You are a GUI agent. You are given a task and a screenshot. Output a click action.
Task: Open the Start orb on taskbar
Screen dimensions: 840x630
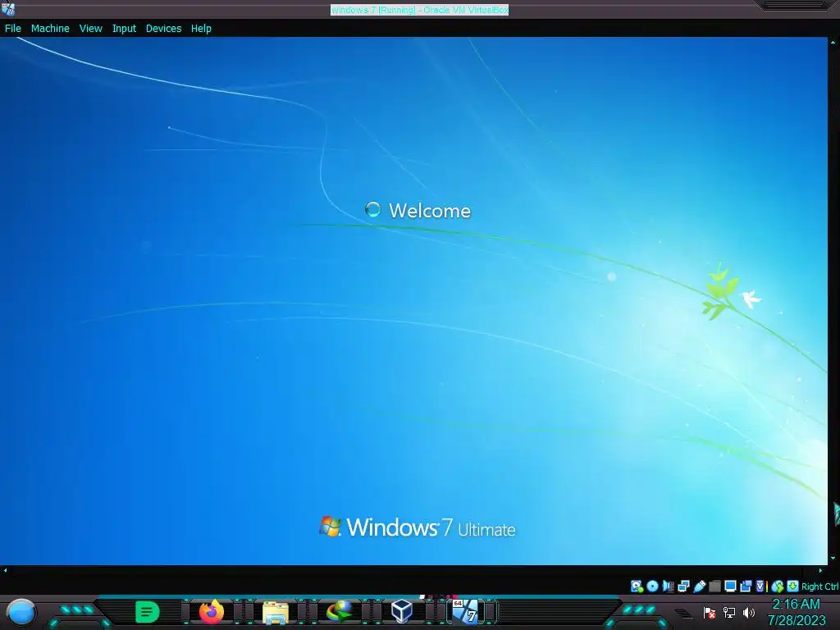(x=21, y=612)
